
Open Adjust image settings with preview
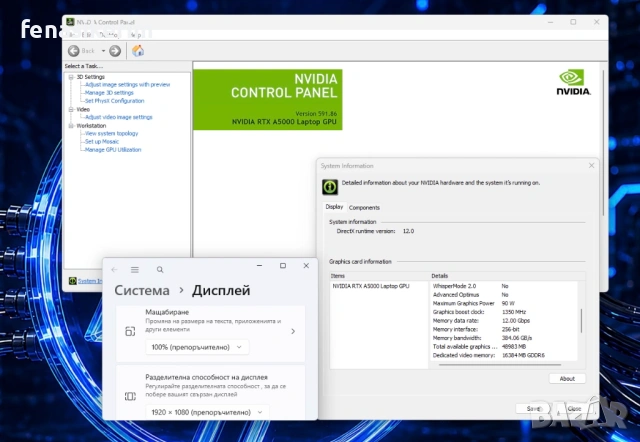click(x=127, y=84)
